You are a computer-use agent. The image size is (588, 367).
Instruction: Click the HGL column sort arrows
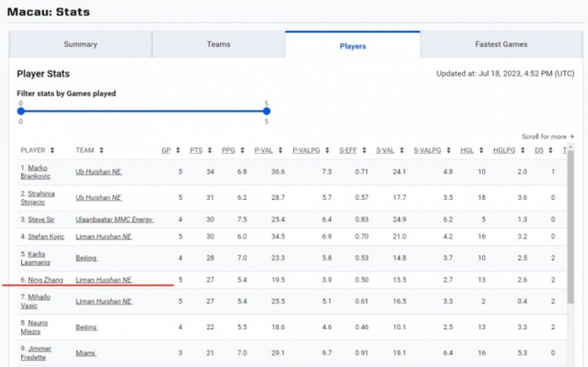coord(481,150)
